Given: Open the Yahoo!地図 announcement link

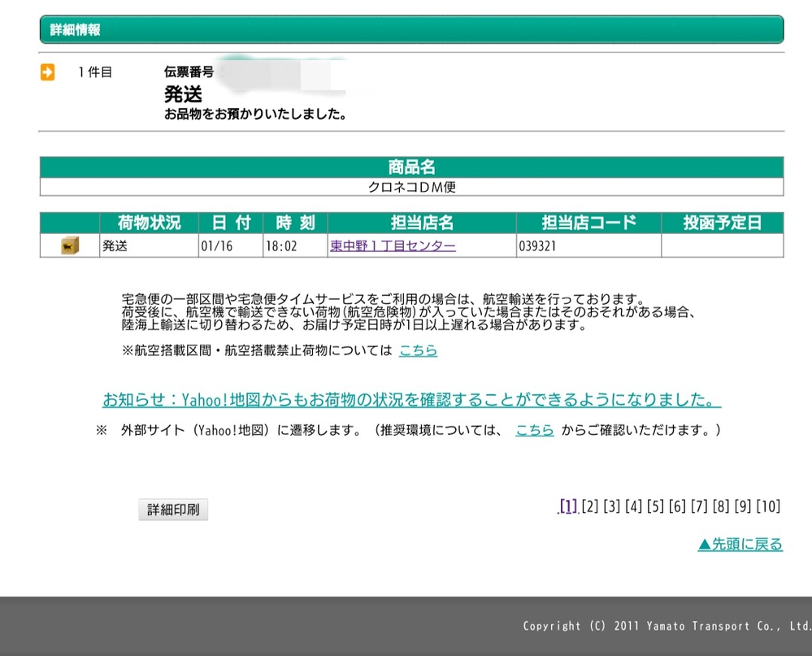Looking at the screenshot, I should (x=411, y=400).
